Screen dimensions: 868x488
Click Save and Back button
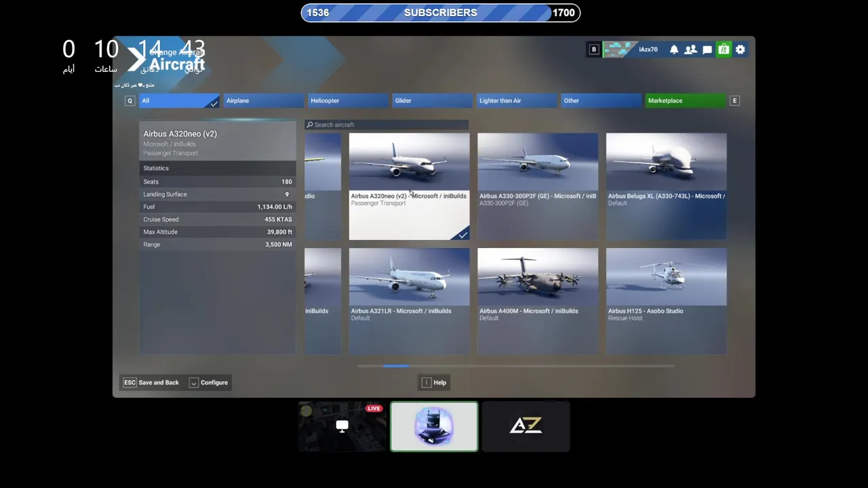coord(151,382)
